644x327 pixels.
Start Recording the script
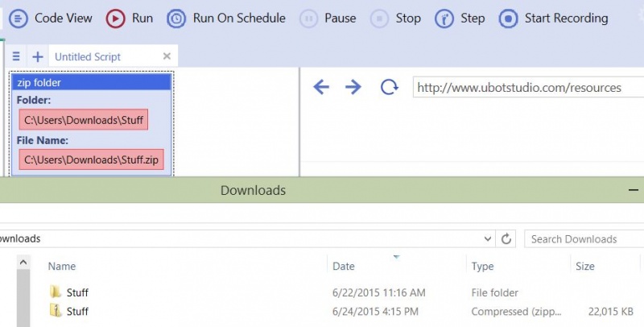pos(554,19)
